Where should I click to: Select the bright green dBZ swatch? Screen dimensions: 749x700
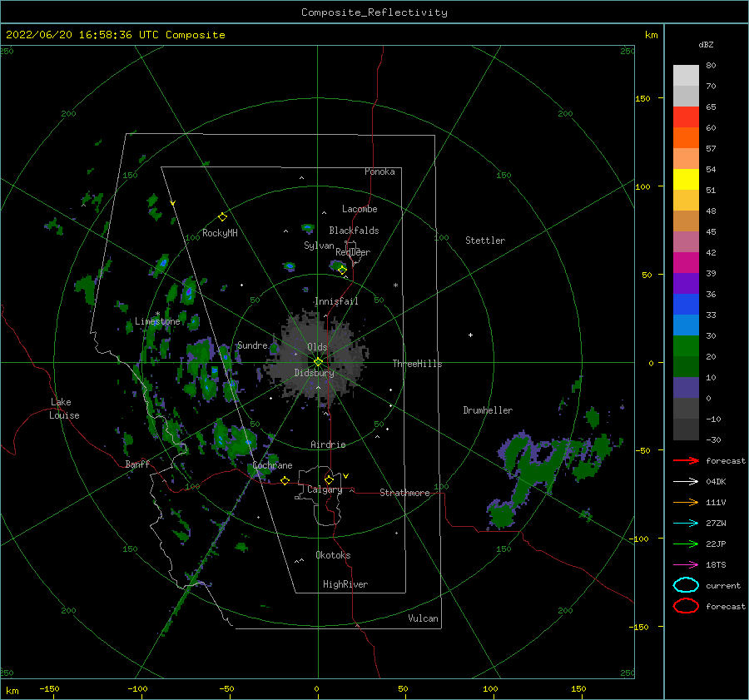(x=686, y=345)
